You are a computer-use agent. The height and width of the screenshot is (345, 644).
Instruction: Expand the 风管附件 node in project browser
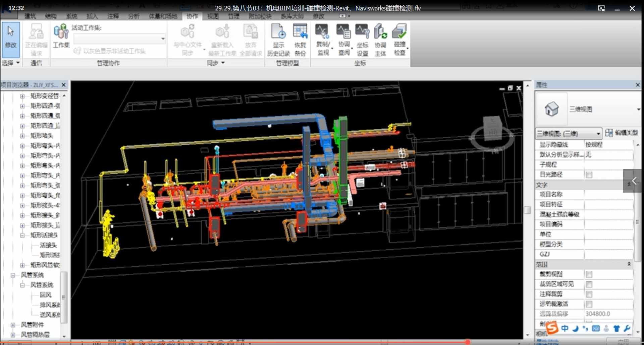click(x=13, y=325)
